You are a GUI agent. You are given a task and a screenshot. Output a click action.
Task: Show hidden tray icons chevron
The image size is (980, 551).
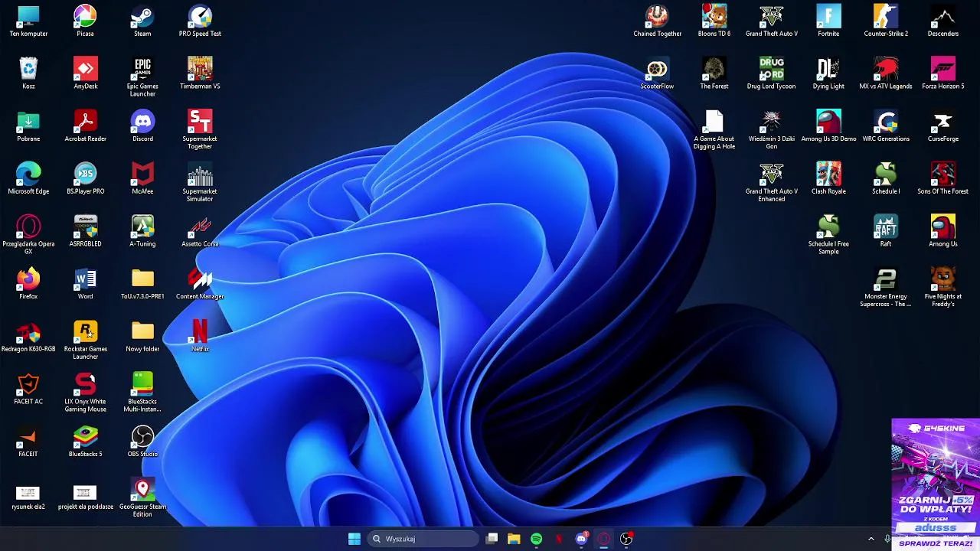[x=871, y=539]
